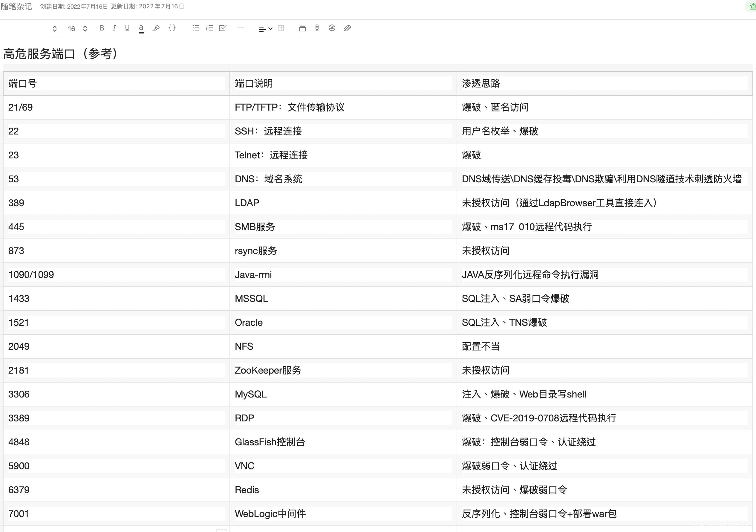Click the 1090/1099 port cell
The width and height of the screenshot is (756, 532).
[x=117, y=275]
